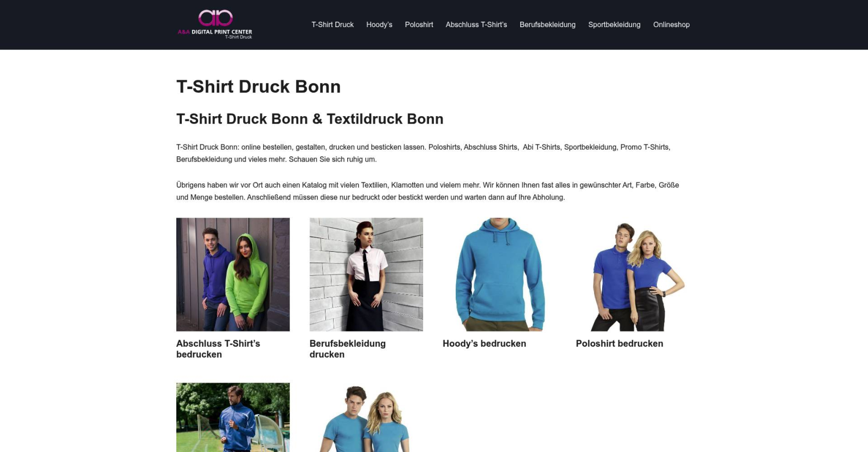Go to Hoody's in the navigation
Viewport: 868px width, 452px height.
pyautogui.click(x=379, y=24)
